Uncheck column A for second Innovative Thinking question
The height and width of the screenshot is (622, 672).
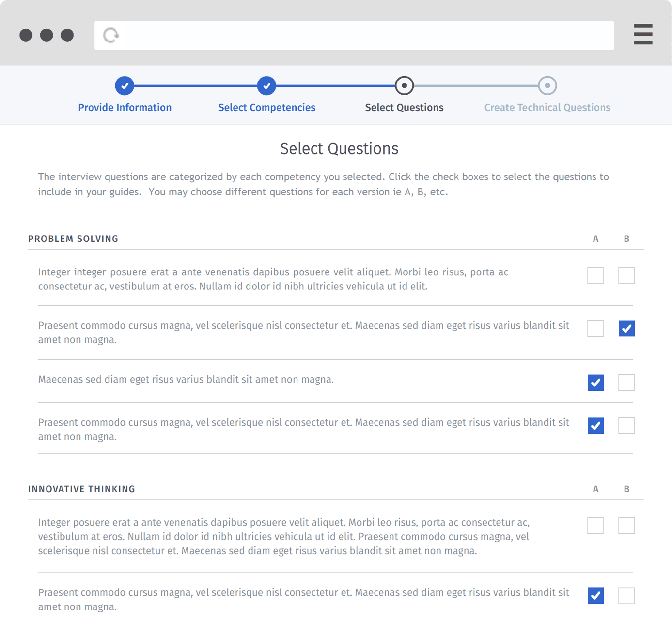595,596
